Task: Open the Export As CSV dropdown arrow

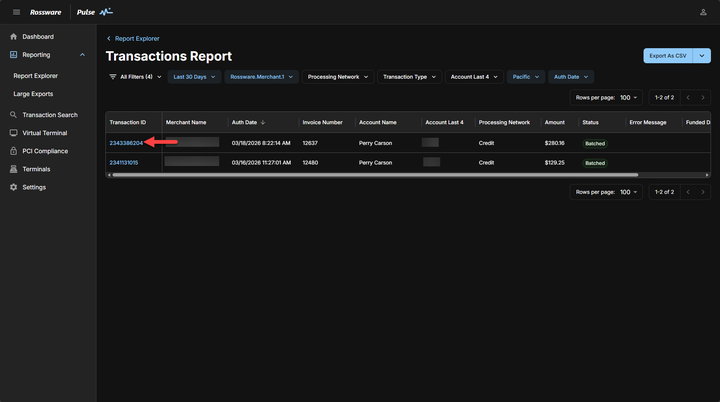Action: tap(703, 56)
